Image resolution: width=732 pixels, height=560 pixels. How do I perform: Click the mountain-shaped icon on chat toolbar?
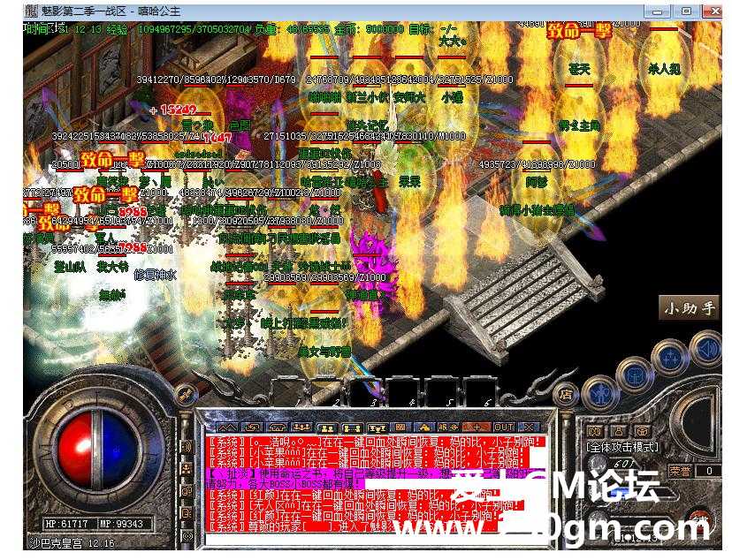226,428
